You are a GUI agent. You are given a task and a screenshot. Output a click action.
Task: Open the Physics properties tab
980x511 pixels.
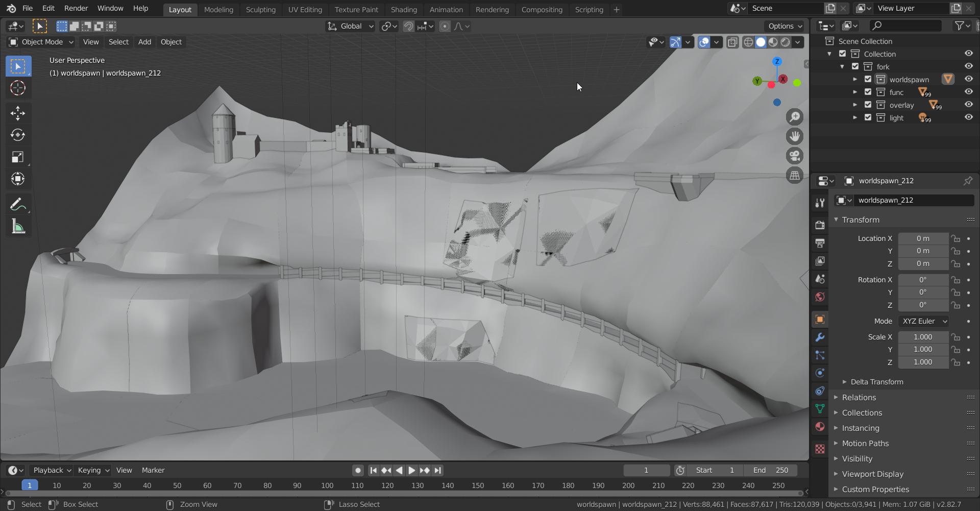[820, 373]
